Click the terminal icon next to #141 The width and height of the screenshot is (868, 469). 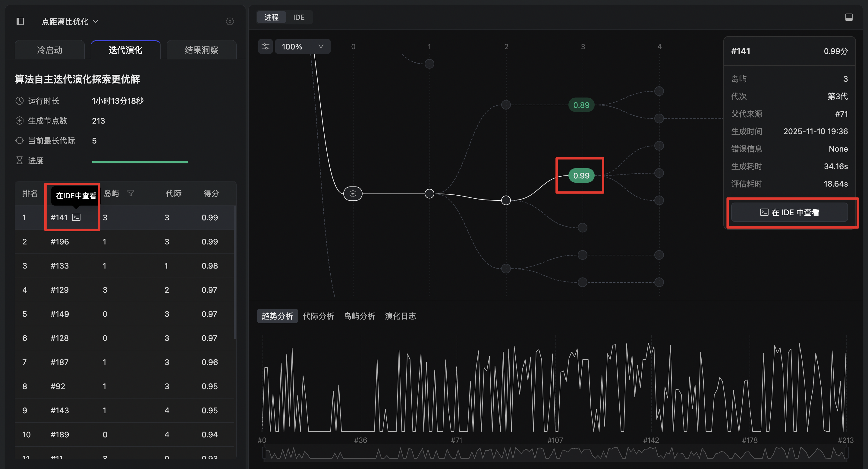coord(77,218)
